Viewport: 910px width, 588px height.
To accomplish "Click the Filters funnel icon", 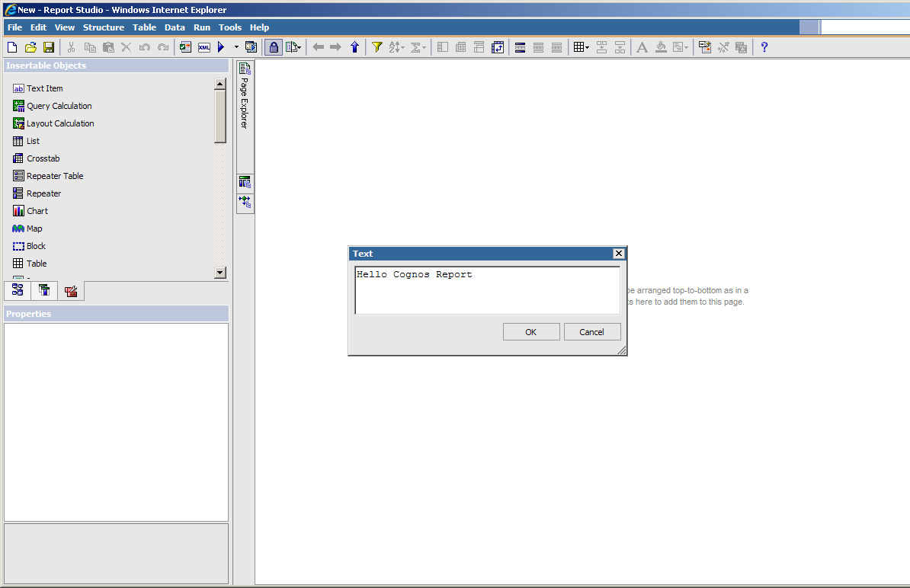I will (x=376, y=47).
